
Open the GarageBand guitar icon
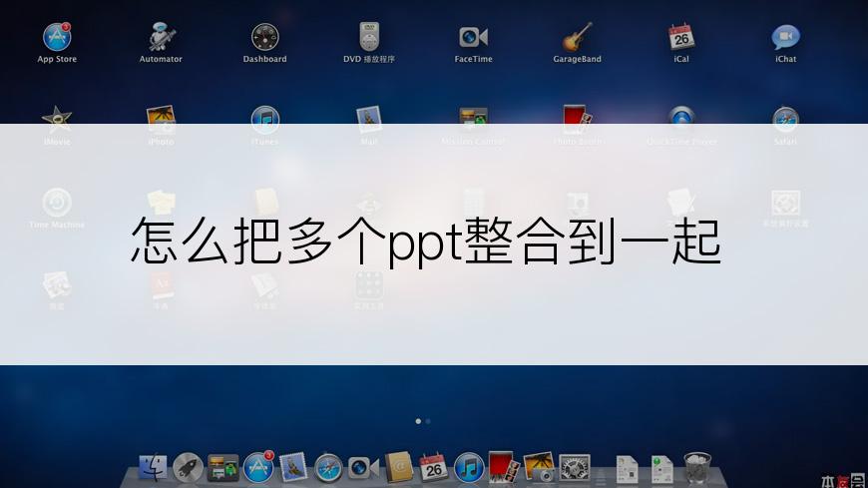(x=578, y=37)
